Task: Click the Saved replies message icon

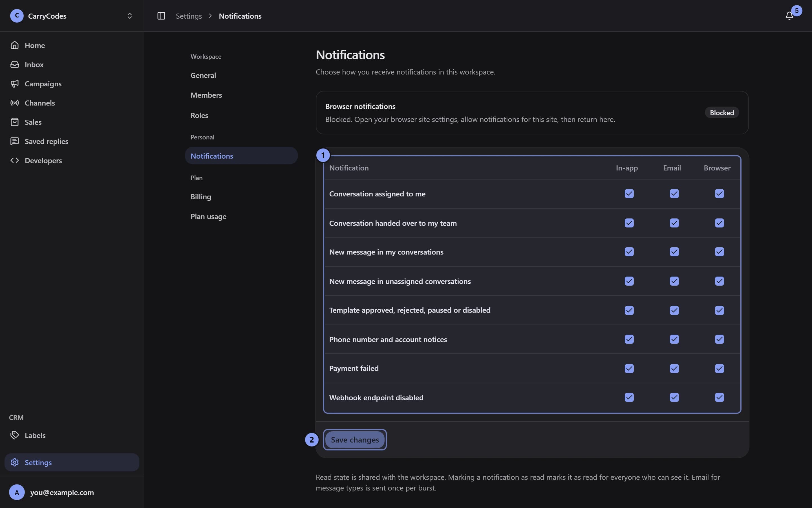Action: click(x=14, y=141)
